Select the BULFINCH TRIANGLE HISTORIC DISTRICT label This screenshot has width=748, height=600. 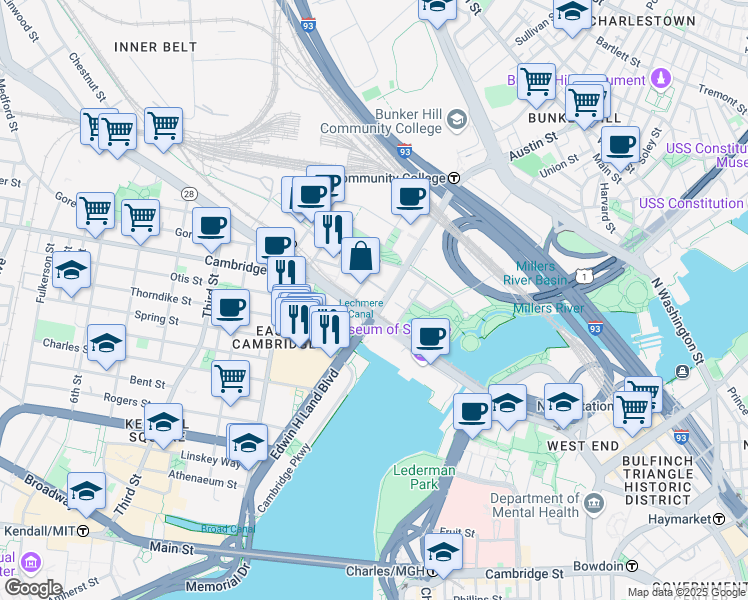pos(658,481)
